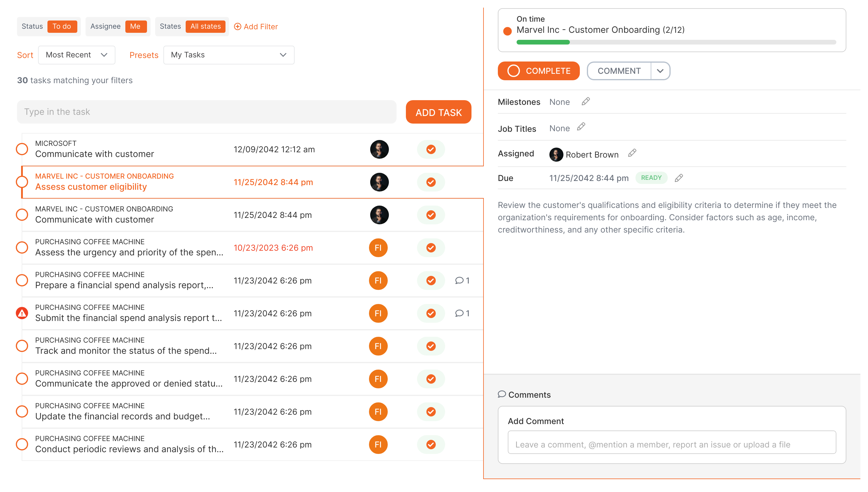
Task: Click the ADD TASK button to create new task
Action: tap(439, 112)
